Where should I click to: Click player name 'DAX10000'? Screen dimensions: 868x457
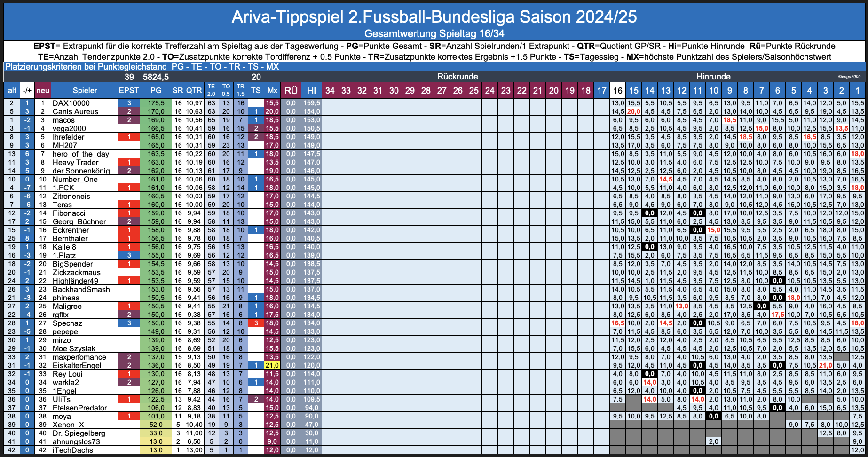(71, 103)
